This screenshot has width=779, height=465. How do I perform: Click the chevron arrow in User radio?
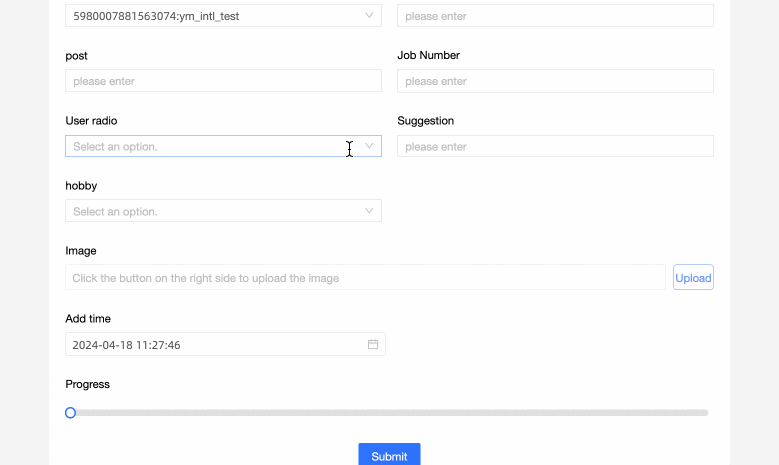click(x=369, y=146)
